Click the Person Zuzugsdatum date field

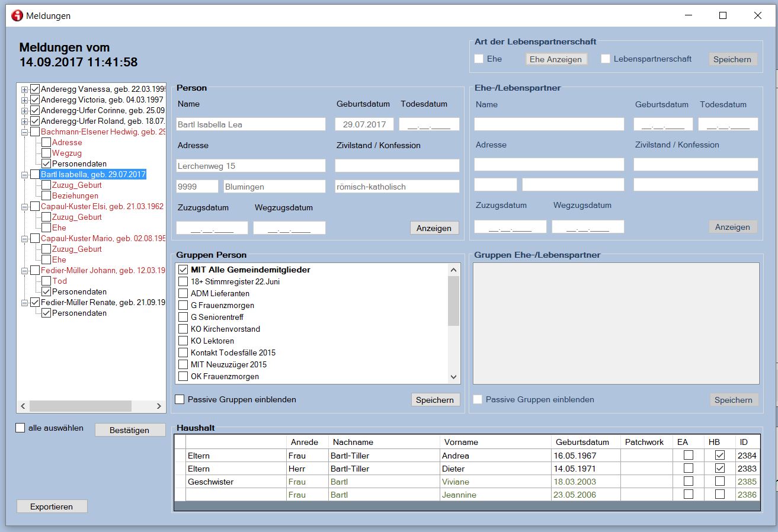[x=212, y=228]
